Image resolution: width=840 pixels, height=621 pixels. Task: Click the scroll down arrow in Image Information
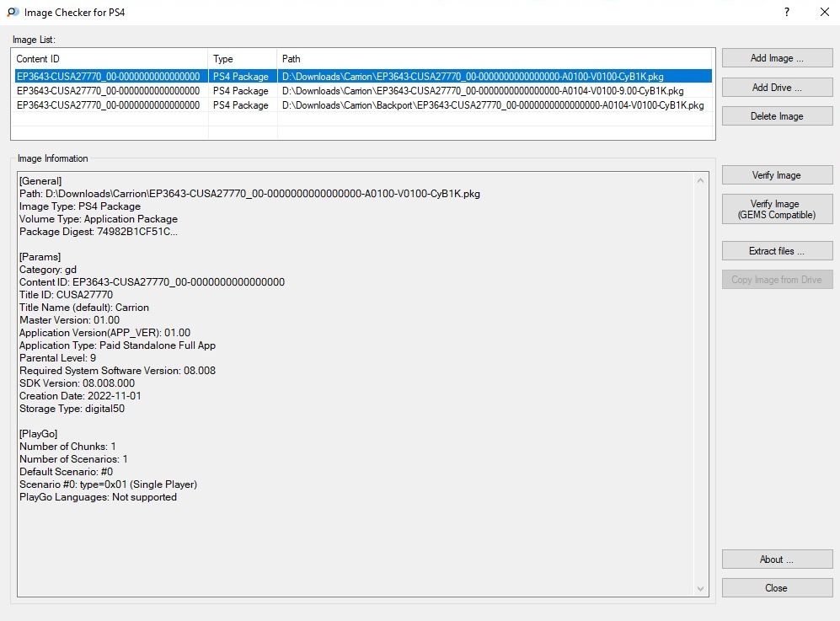coord(700,589)
